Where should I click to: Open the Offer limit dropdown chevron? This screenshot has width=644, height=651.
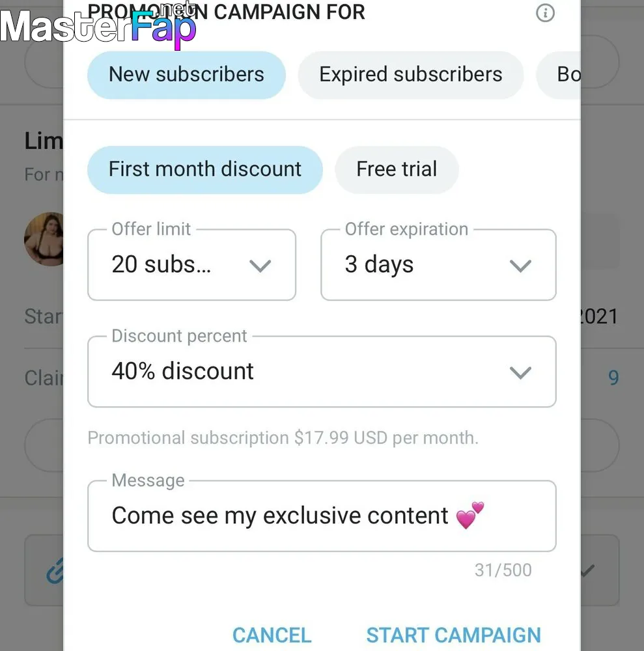pos(260,266)
